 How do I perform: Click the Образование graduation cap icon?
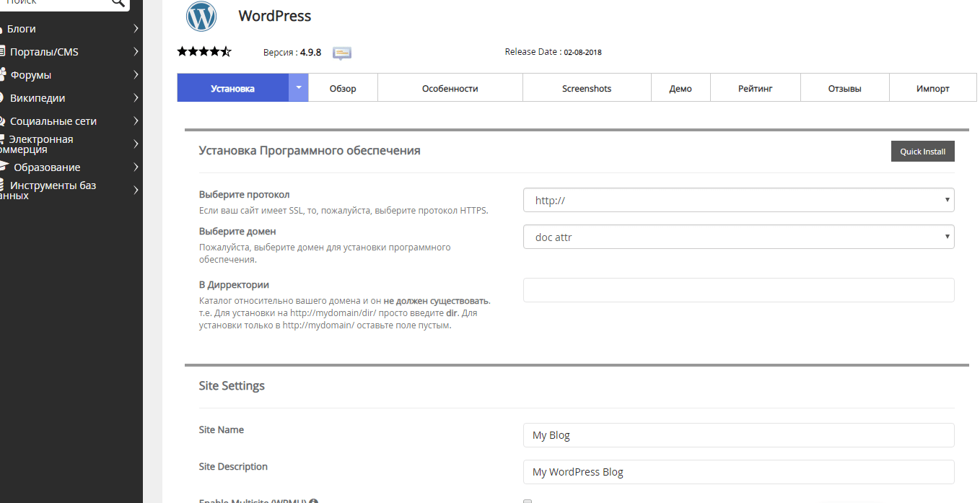point(4,167)
